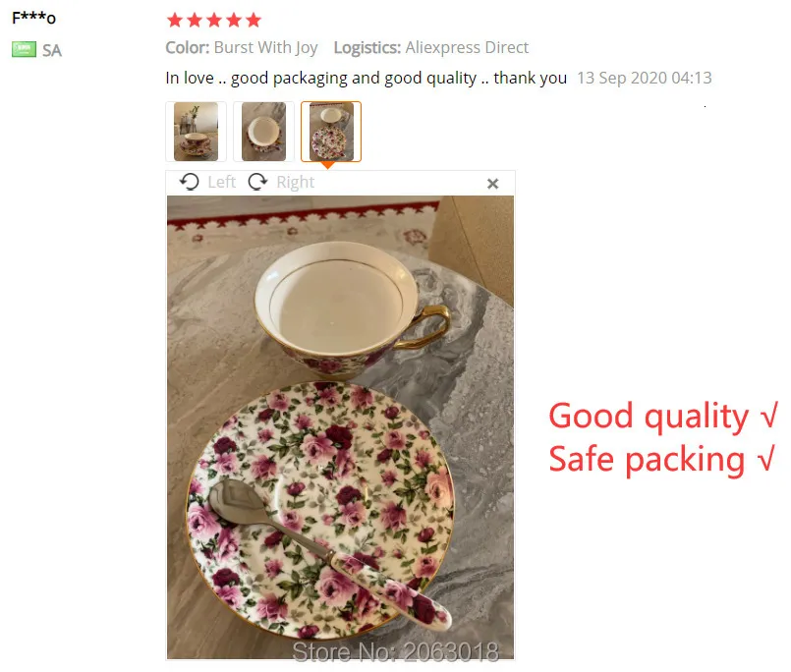Select the highlighted third floral saucer thumbnail
Screen dimensions: 791x672
pyautogui.click(x=331, y=132)
